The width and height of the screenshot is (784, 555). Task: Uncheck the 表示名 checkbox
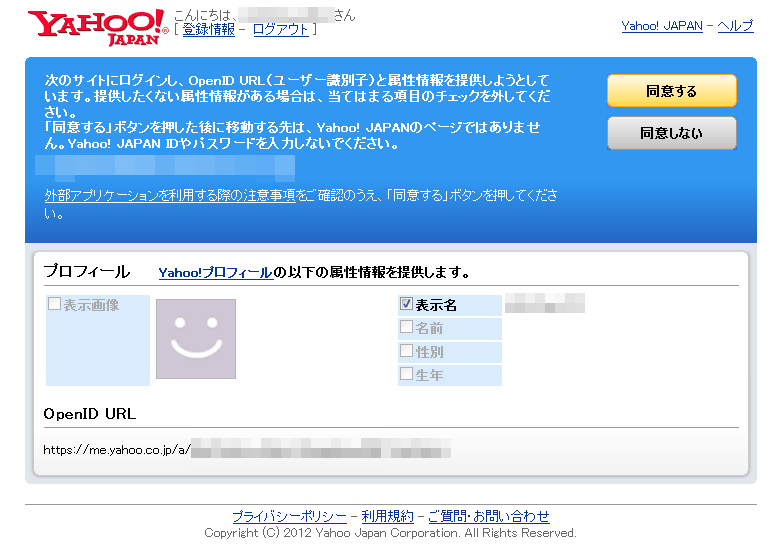(x=406, y=304)
